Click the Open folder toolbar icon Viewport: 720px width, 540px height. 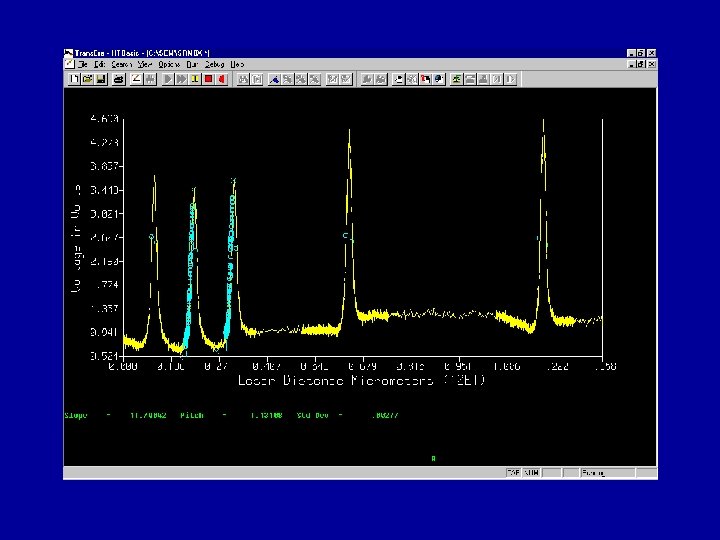pyautogui.click(x=86, y=78)
